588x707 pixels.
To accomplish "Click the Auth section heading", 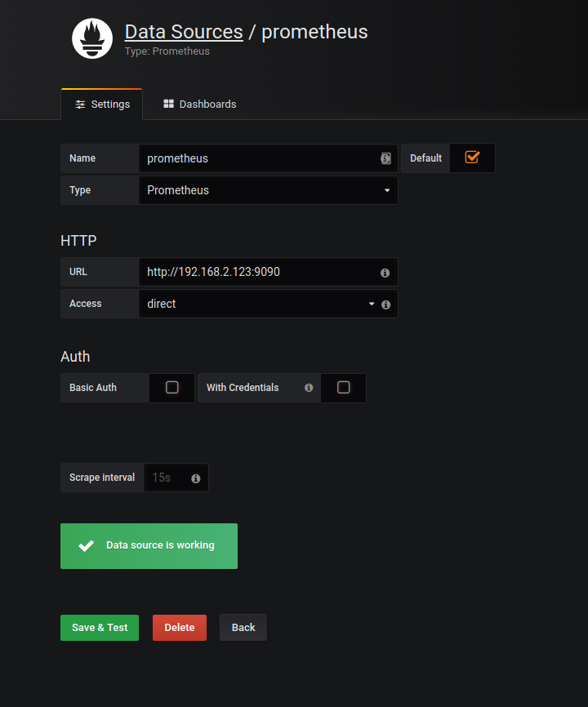I will click(75, 357).
